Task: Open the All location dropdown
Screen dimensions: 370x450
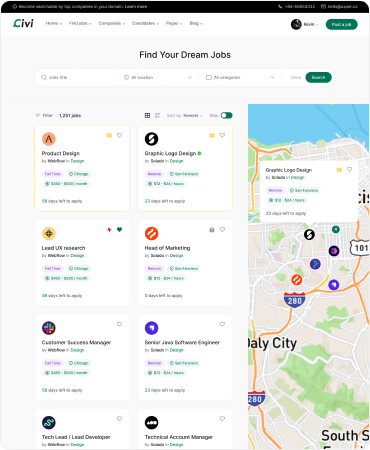Action: pos(158,77)
